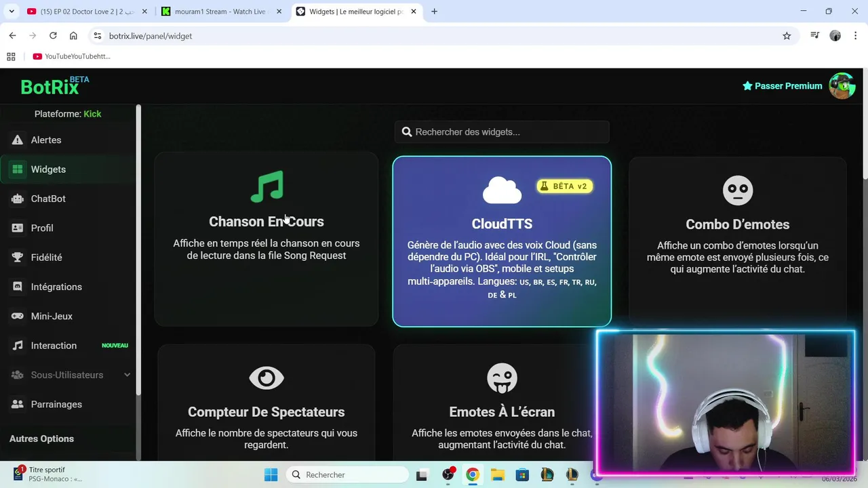Click the user avatar in BotRix header
This screenshot has width=868, height=488.
842,86
